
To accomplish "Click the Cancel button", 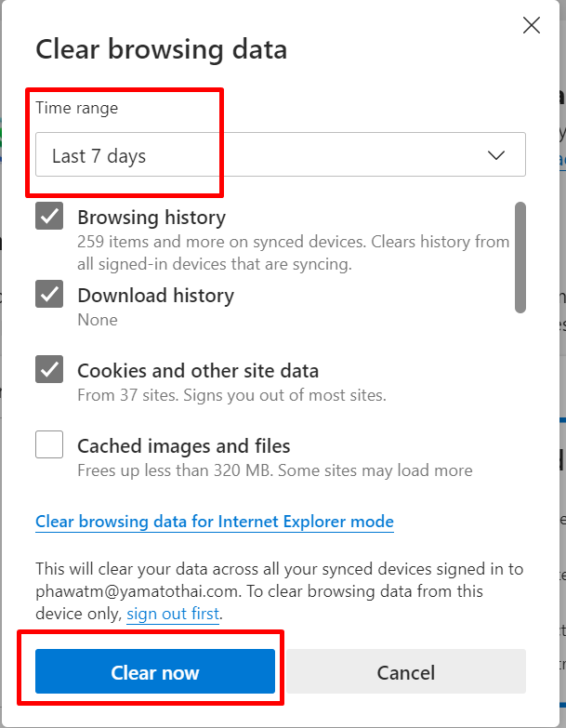I will (406, 671).
